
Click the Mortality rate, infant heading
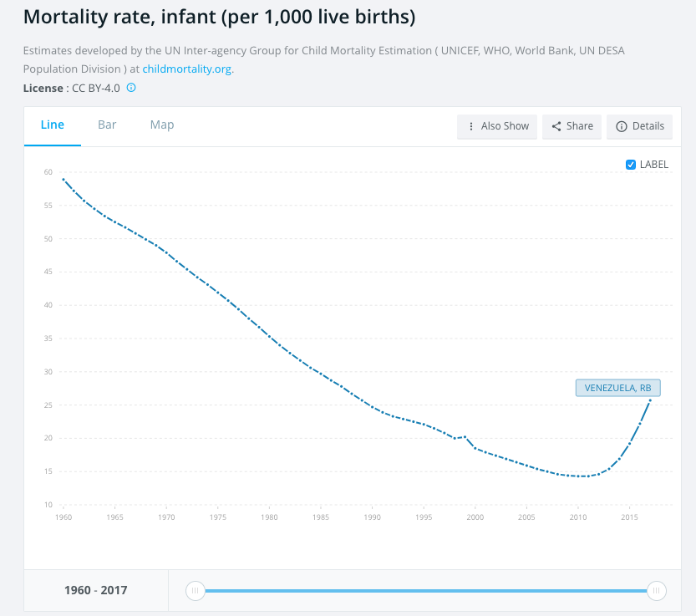coord(219,17)
